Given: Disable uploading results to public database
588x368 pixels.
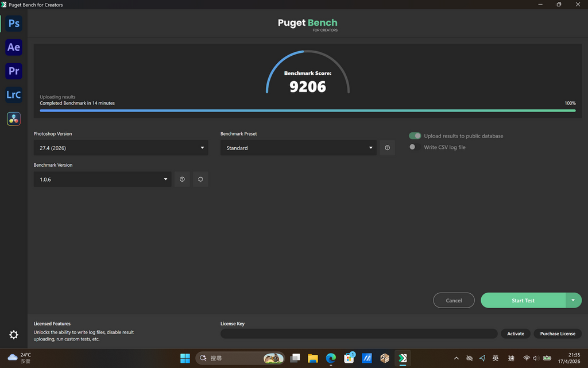Looking at the screenshot, I should (x=415, y=136).
